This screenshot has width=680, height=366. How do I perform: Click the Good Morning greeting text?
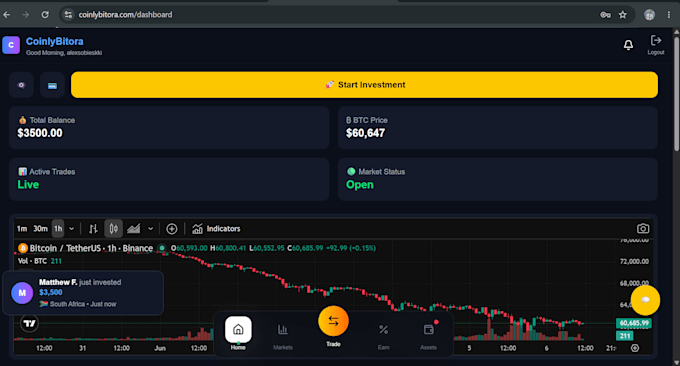(64, 53)
